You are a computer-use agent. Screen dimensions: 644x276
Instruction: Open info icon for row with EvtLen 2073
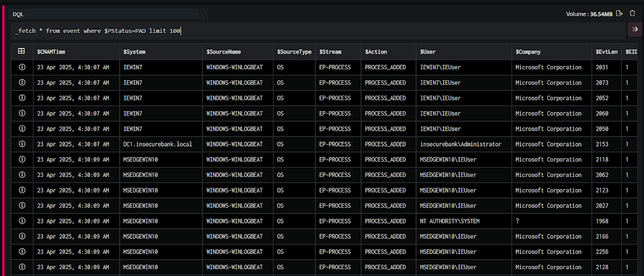pyautogui.click(x=22, y=82)
